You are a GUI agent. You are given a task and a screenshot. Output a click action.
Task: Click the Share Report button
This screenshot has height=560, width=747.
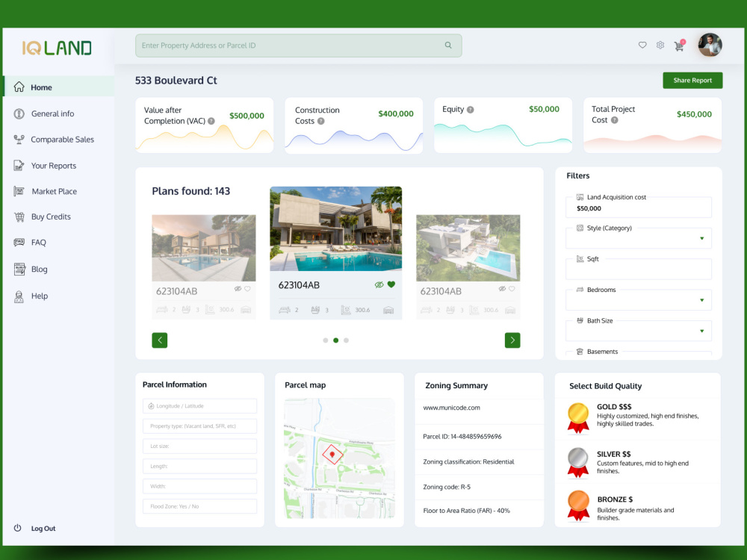(x=692, y=81)
